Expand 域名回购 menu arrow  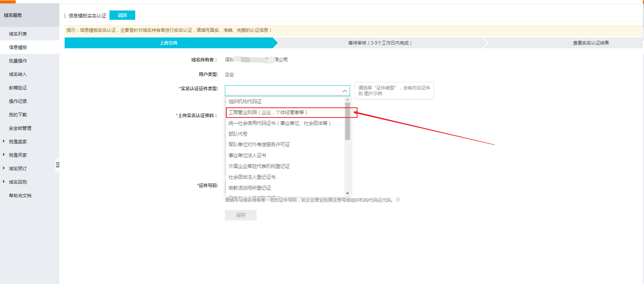click(4, 182)
